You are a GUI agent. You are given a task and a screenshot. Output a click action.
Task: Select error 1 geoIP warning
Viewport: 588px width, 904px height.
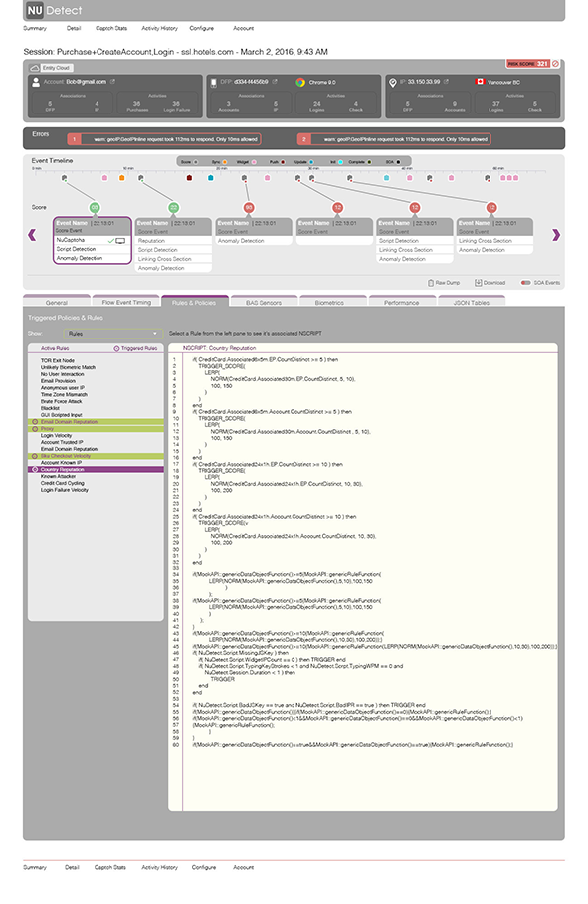164,139
